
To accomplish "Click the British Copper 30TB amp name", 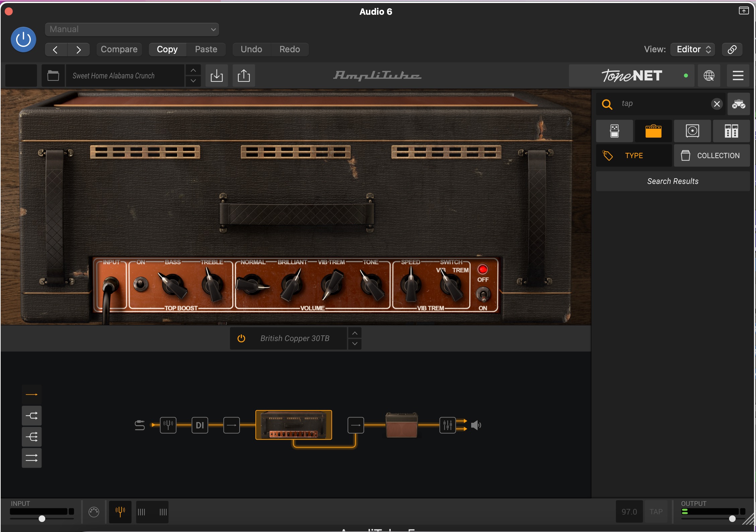I will (295, 338).
